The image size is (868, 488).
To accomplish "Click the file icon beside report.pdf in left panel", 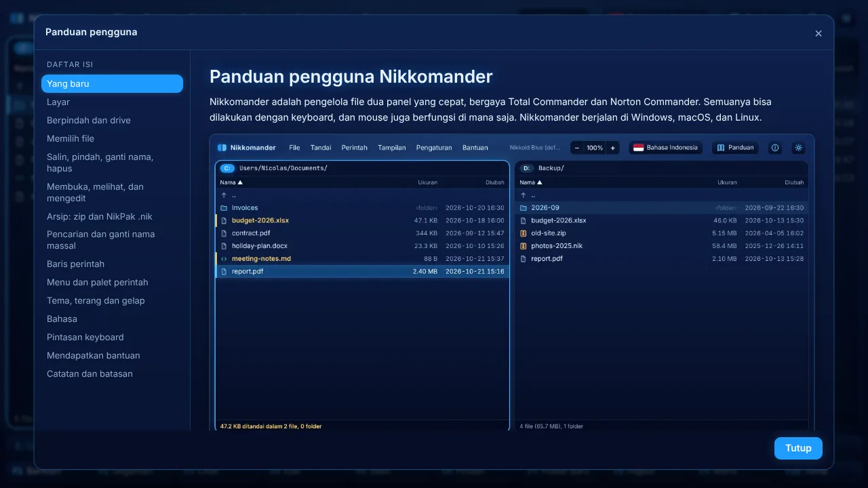I will click(x=224, y=271).
